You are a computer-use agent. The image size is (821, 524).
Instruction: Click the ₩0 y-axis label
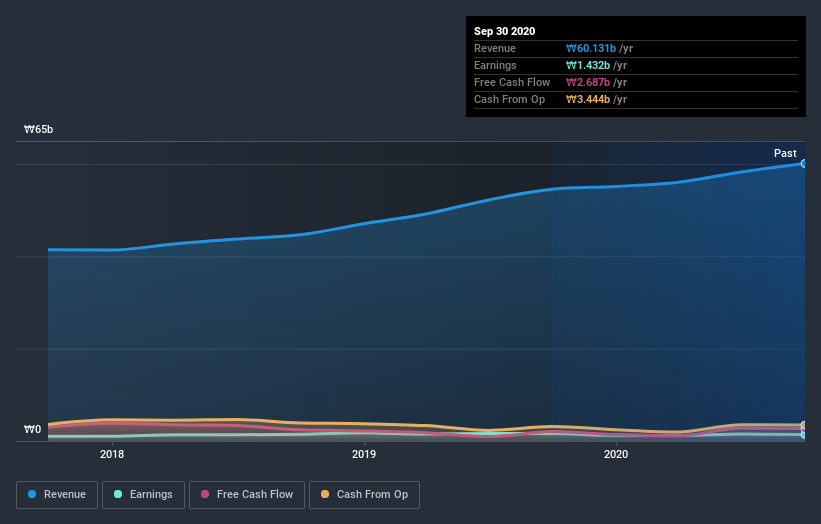coord(32,429)
